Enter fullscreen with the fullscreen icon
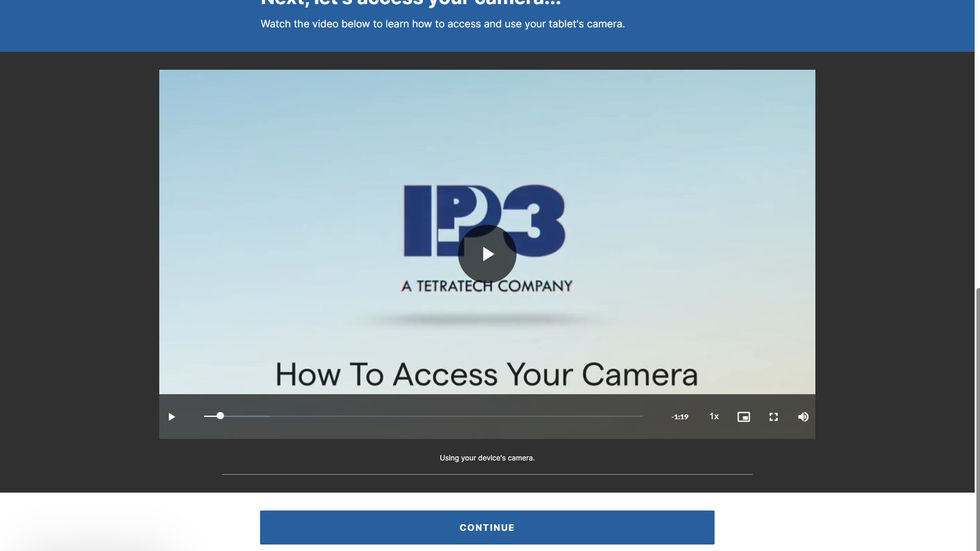 click(x=773, y=417)
